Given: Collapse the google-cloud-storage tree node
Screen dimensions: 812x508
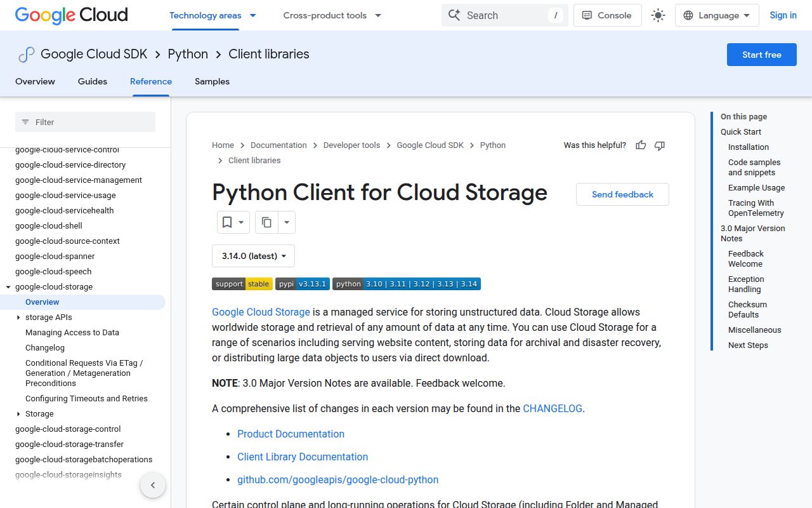Looking at the screenshot, I should (x=8, y=287).
